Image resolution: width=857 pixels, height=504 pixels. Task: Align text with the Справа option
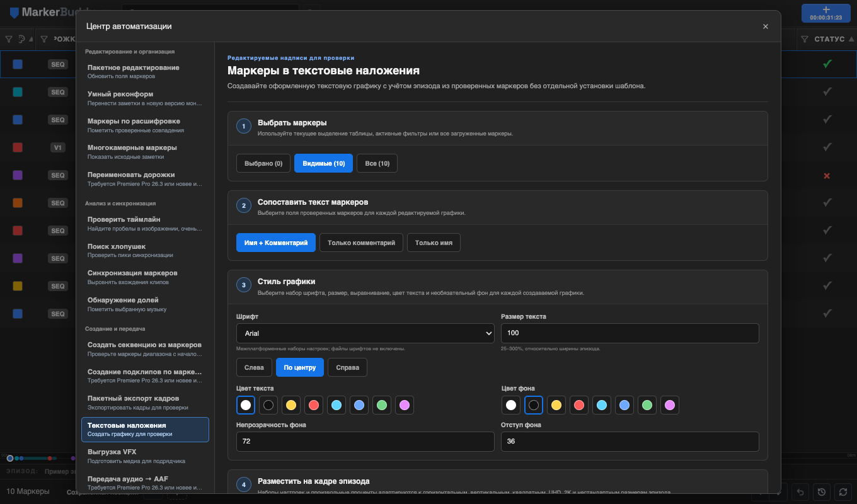click(347, 367)
